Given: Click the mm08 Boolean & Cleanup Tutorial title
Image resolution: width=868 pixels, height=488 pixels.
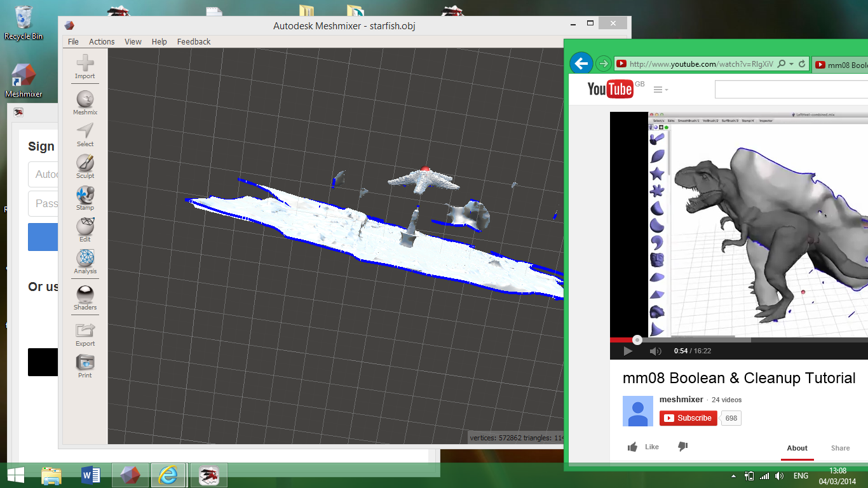Looking at the screenshot, I should pos(739,378).
